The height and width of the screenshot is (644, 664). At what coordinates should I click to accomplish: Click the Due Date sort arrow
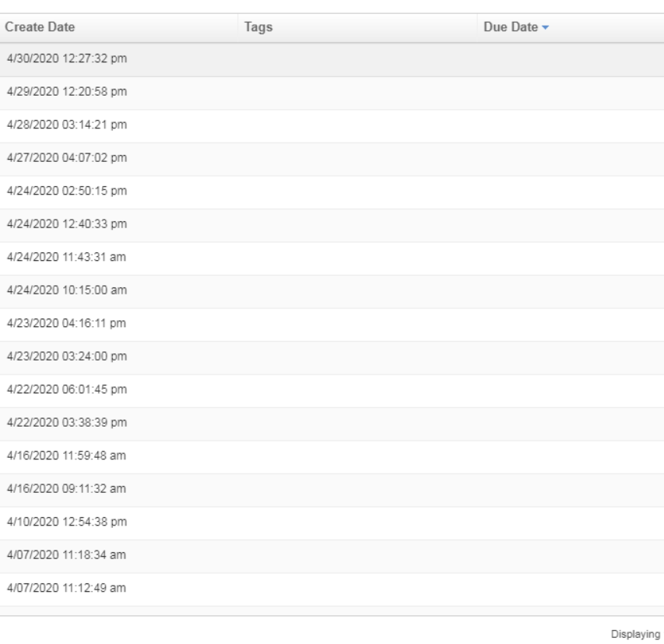point(546,28)
